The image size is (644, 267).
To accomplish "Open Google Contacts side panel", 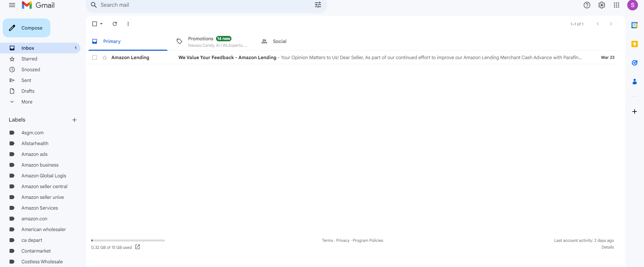I will coord(635,82).
